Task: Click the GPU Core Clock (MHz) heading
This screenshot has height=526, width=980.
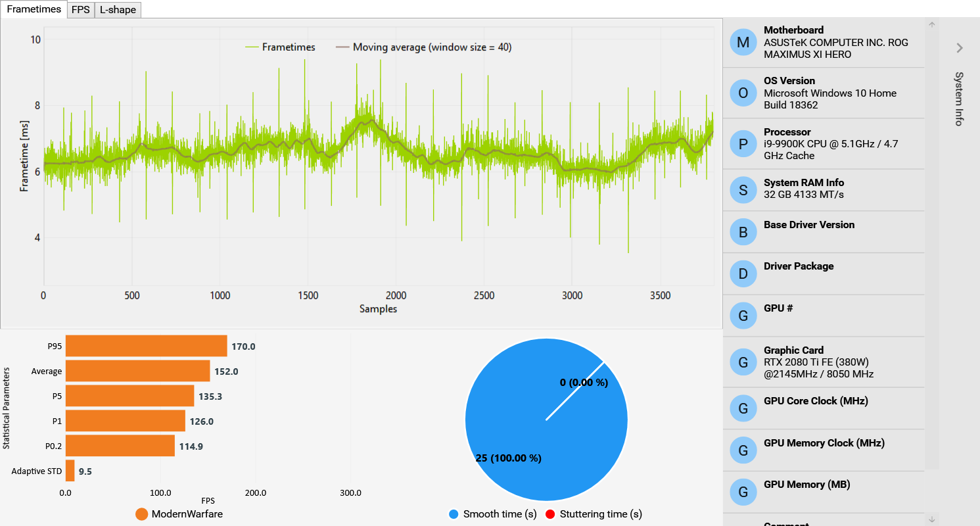Action: [x=816, y=401]
